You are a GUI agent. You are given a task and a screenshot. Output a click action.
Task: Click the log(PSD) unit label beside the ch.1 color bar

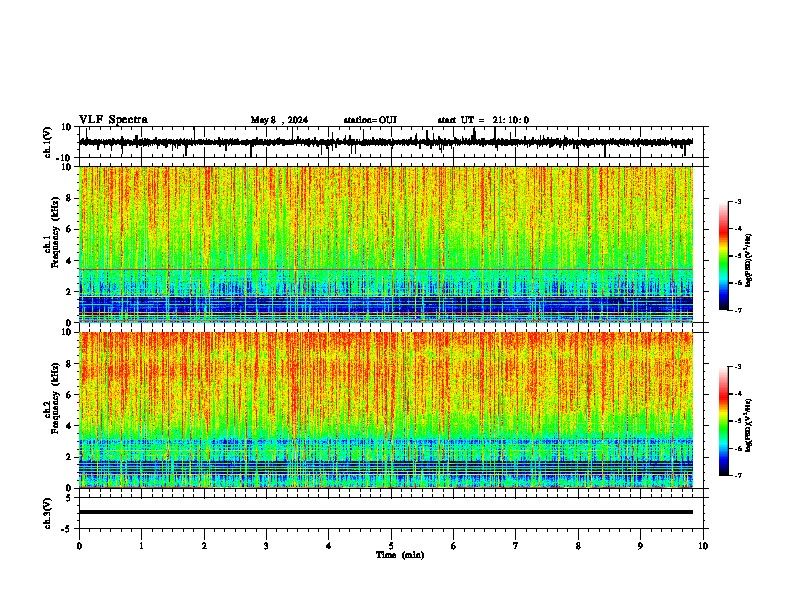coord(749,260)
